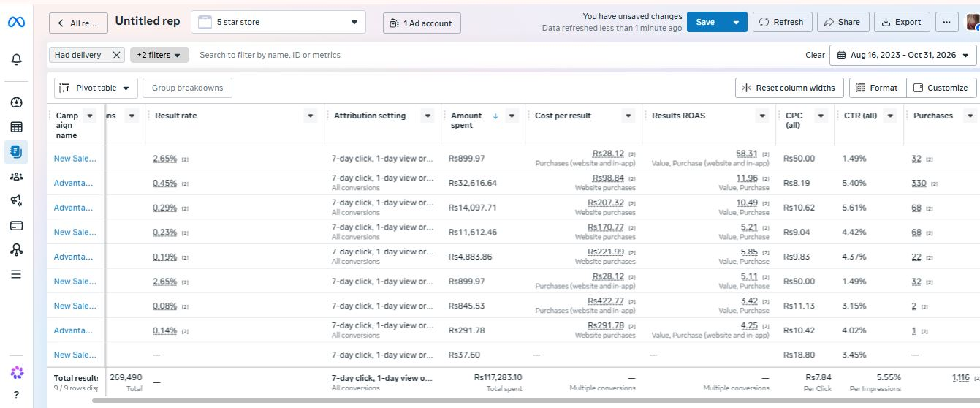Open the Customize panel

(941, 88)
